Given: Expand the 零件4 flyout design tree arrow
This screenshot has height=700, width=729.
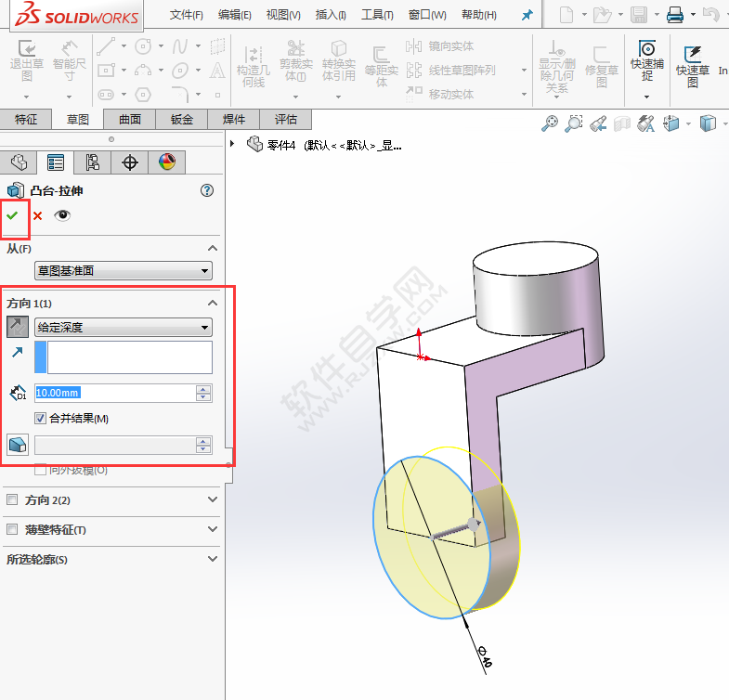Looking at the screenshot, I should (x=232, y=144).
